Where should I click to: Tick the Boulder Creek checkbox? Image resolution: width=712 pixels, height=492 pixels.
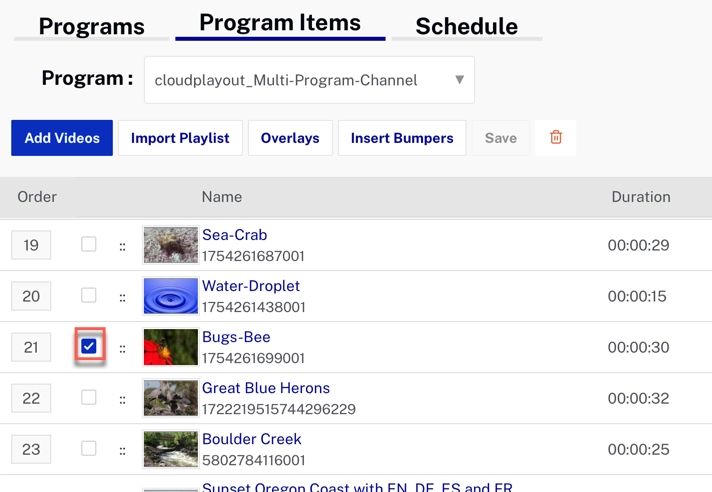(89, 448)
